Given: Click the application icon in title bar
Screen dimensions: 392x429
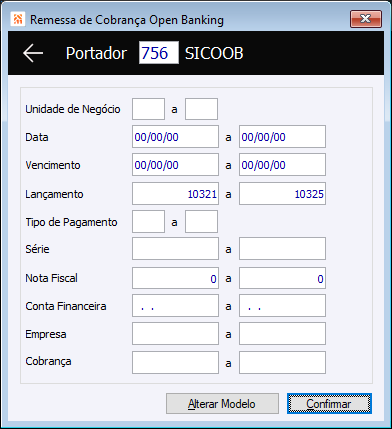Looking at the screenshot, I should tap(17, 19).
